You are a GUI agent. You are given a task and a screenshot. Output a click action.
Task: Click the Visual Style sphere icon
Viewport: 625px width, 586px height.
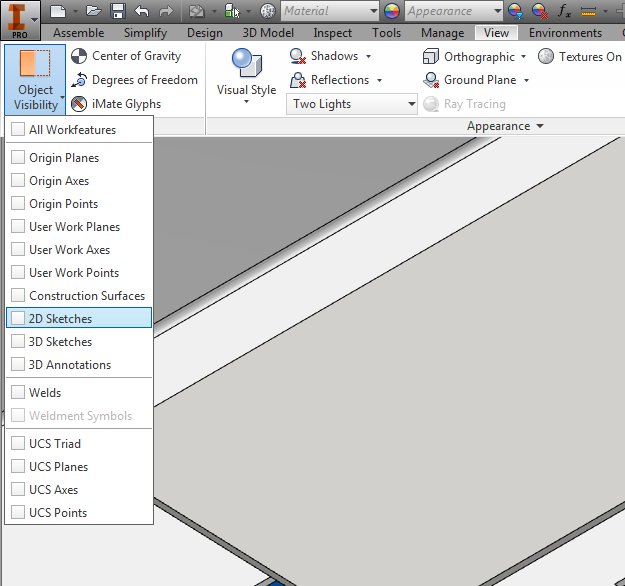pos(246,63)
